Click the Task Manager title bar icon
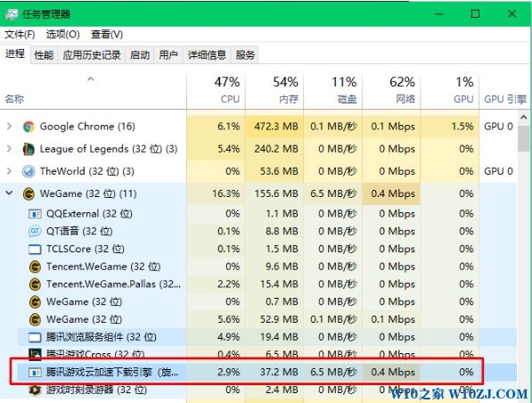 pos(12,14)
